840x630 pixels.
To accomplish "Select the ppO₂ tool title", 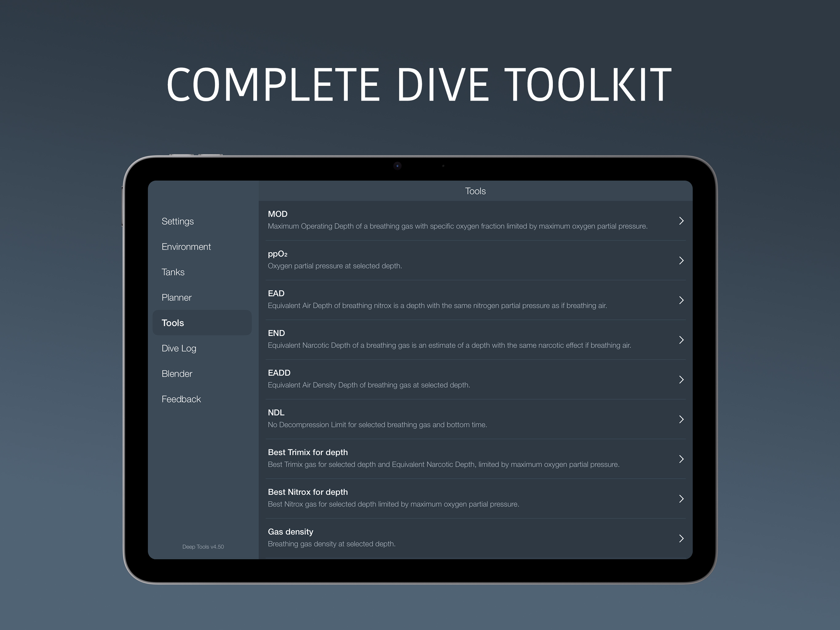I will click(278, 254).
